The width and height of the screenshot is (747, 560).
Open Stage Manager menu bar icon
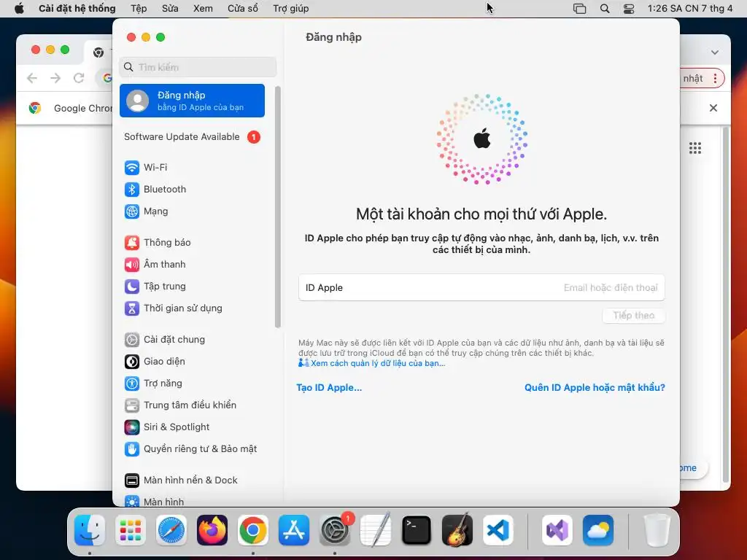(x=579, y=9)
